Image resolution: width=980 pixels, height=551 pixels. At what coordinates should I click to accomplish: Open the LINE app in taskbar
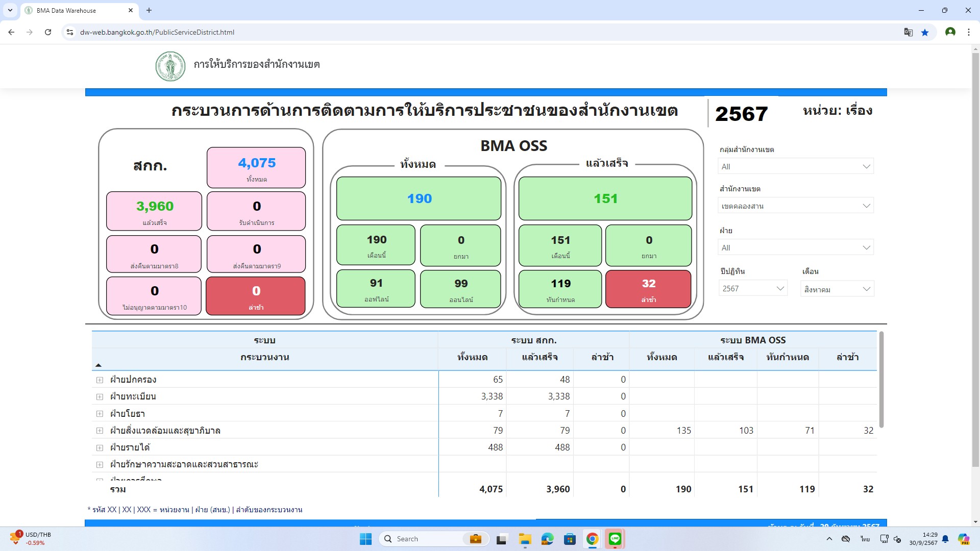click(x=615, y=539)
